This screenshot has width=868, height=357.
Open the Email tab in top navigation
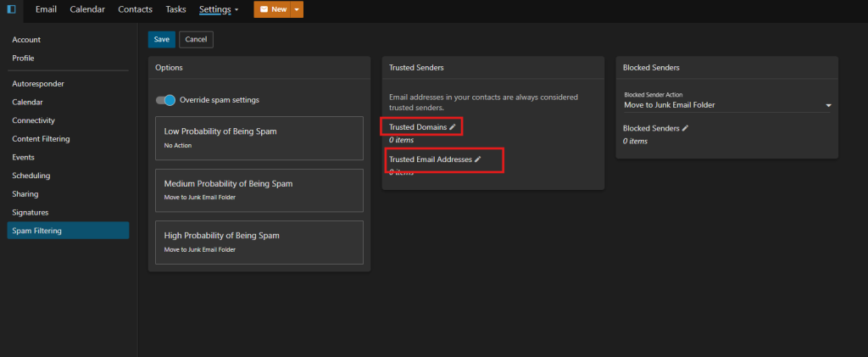click(x=47, y=9)
